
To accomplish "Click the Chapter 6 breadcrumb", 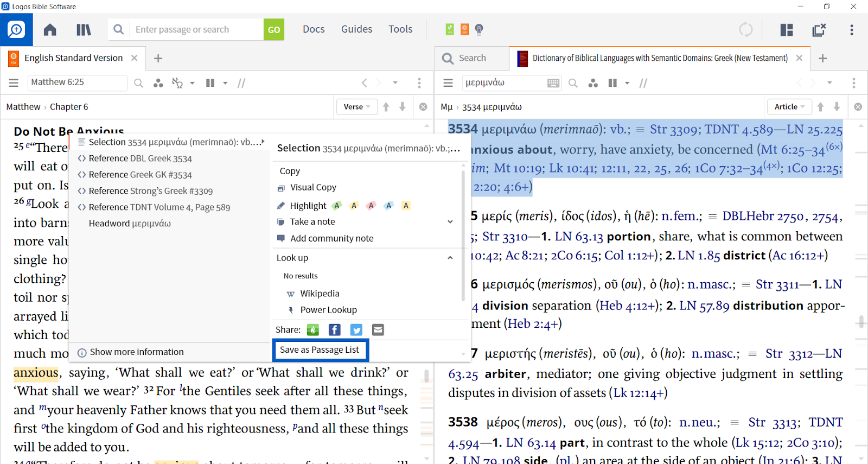I will pyautogui.click(x=69, y=107).
